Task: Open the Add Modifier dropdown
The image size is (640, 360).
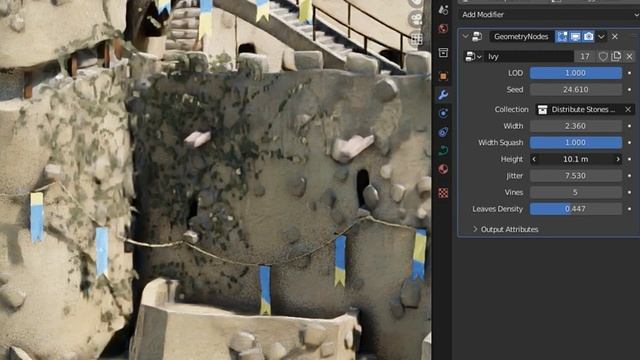Action: pos(548,15)
